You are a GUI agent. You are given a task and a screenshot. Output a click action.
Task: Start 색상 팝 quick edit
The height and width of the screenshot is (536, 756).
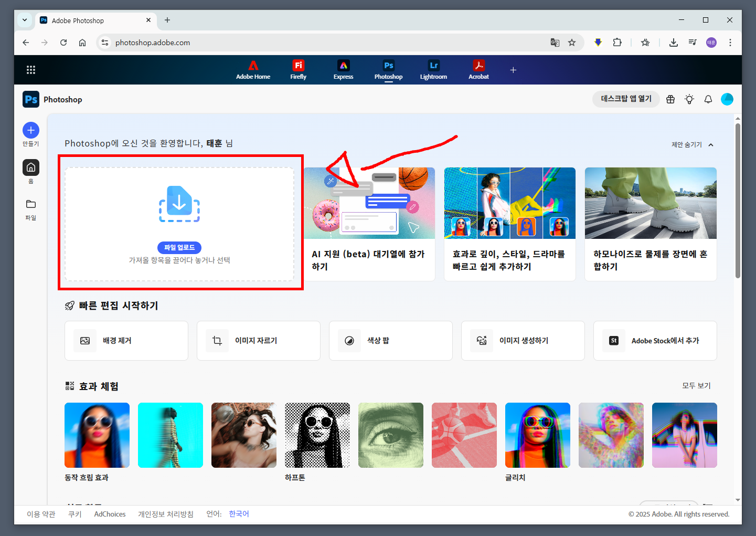click(x=391, y=341)
